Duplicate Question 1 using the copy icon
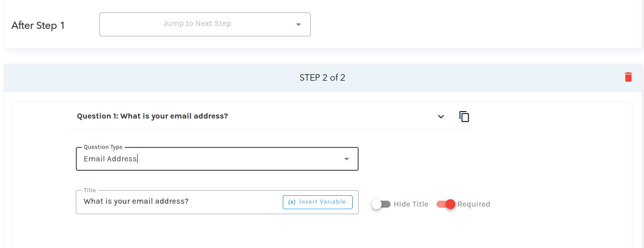 tap(464, 117)
